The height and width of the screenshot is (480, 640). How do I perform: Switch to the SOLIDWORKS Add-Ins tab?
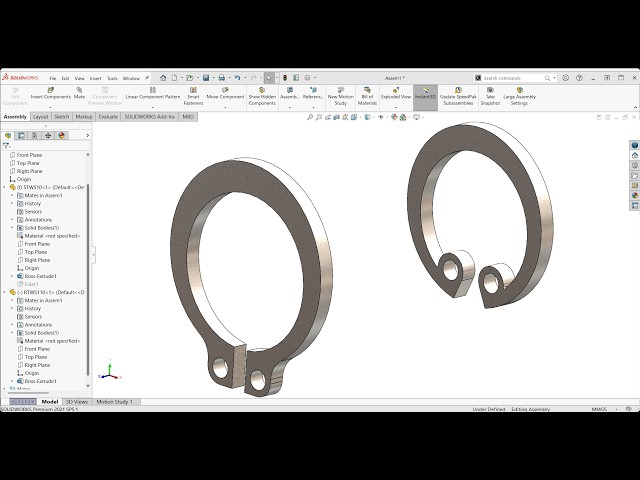point(150,117)
